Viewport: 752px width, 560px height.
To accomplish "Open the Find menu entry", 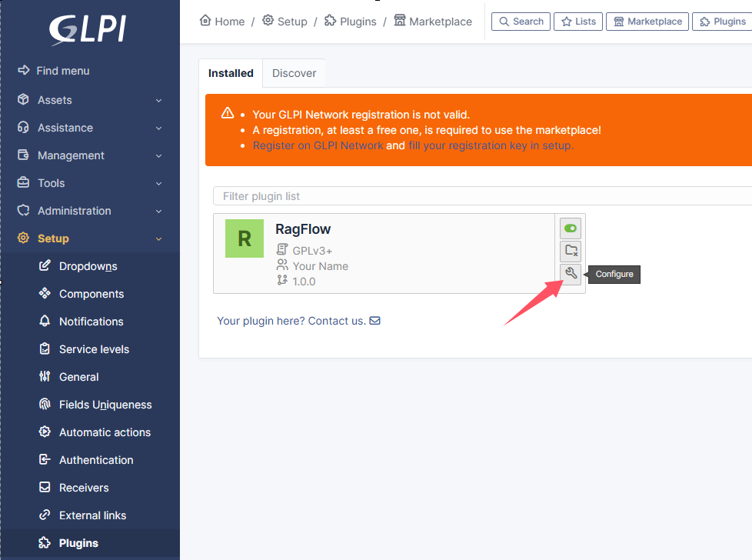I will (54, 71).
